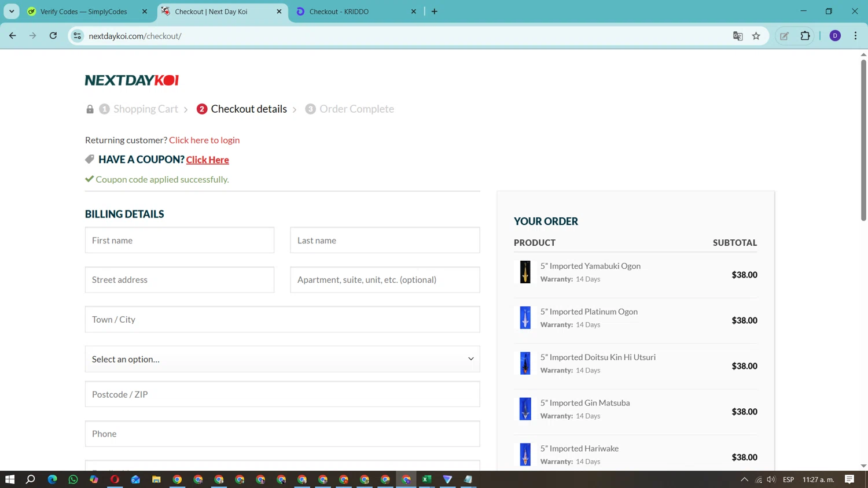Focus the Last name field
This screenshot has height=488, width=868.
coord(385,240)
